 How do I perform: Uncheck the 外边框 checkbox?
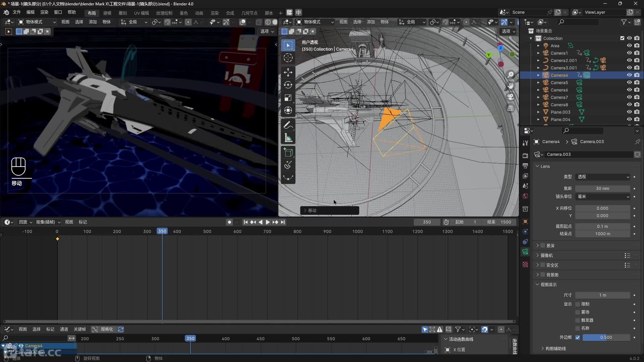click(x=578, y=338)
